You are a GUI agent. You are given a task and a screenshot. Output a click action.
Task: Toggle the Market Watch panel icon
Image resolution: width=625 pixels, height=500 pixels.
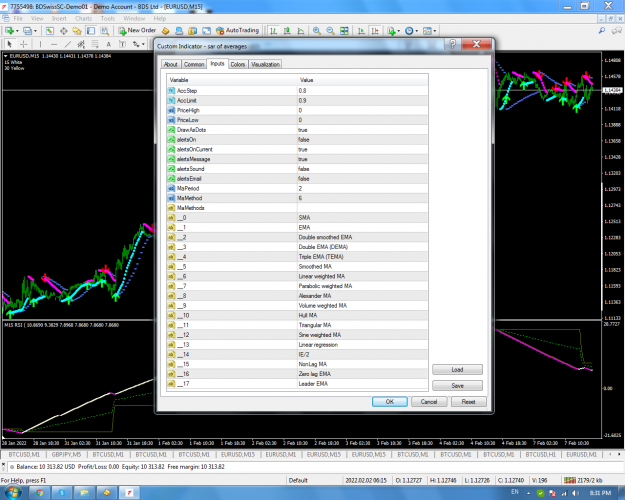click(x=50, y=31)
